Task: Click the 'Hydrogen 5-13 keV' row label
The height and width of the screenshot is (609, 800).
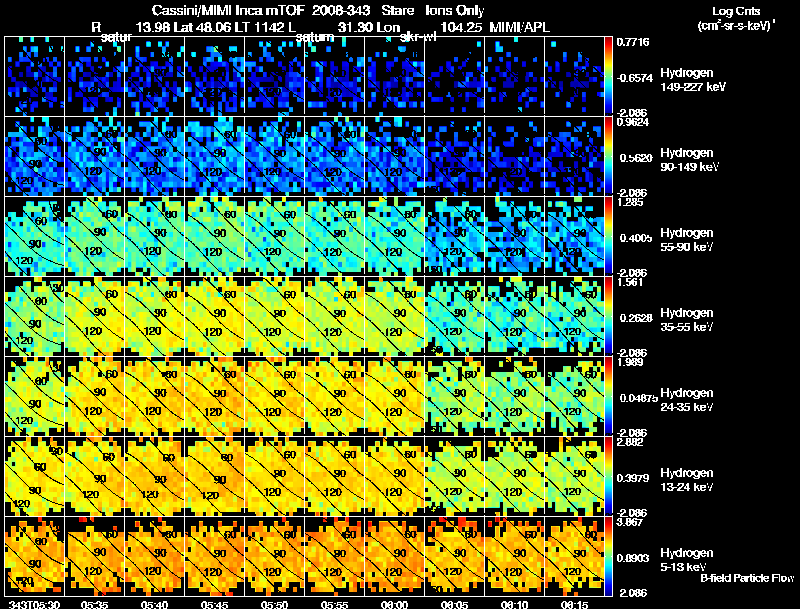Action: [x=687, y=560]
